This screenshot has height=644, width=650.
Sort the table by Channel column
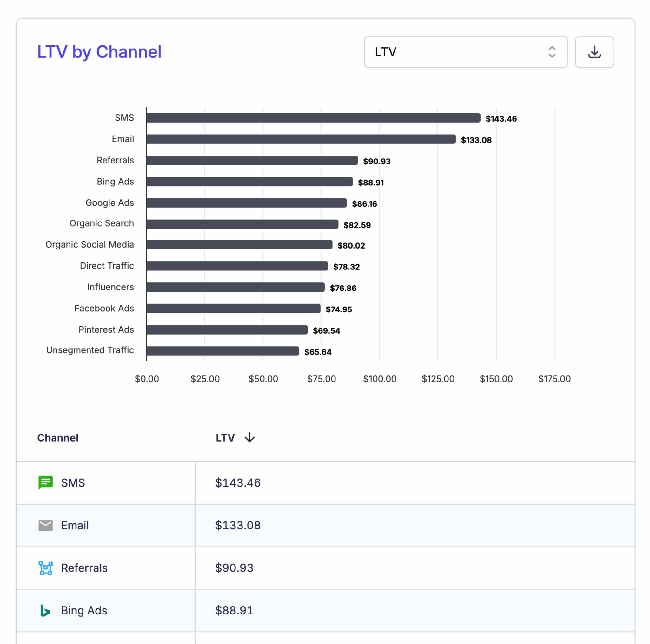pos(57,437)
